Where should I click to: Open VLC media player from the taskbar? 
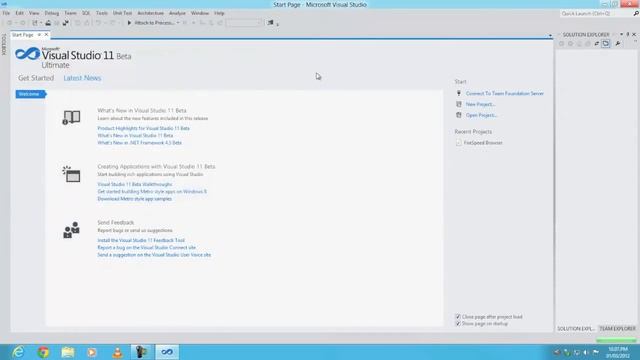[x=118, y=352]
